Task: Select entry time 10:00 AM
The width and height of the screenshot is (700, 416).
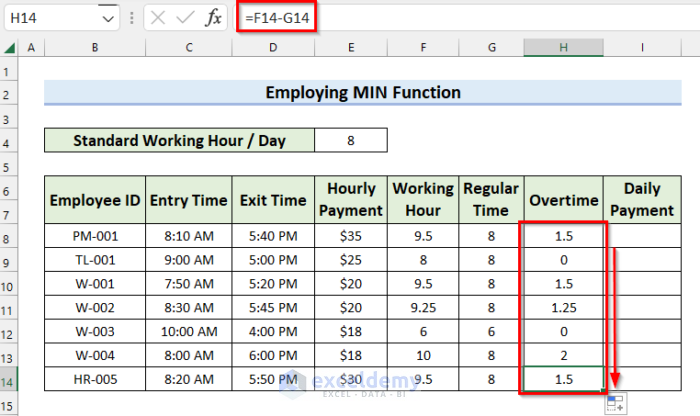Action: (189, 331)
